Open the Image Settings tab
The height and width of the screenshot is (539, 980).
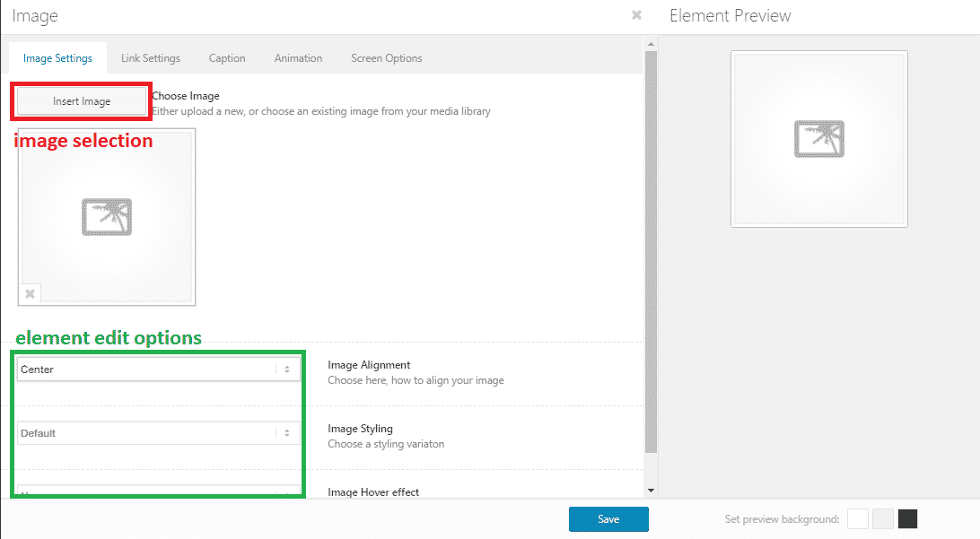(57, 58)
